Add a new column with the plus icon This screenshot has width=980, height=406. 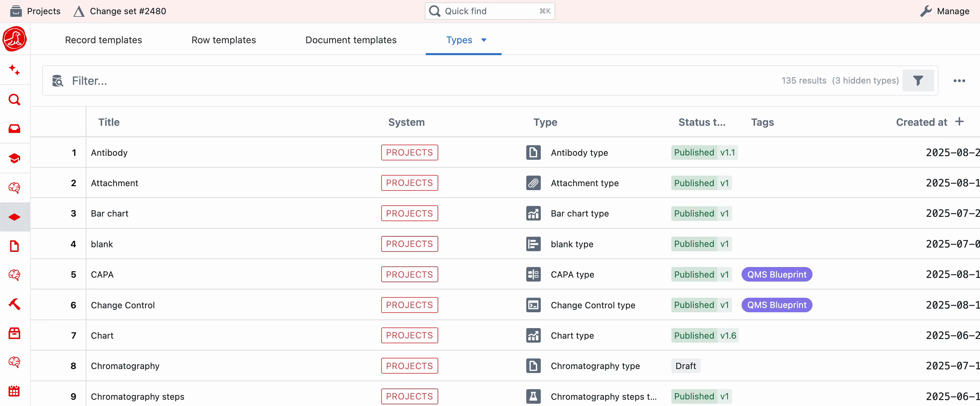click(x=960, y=121)
